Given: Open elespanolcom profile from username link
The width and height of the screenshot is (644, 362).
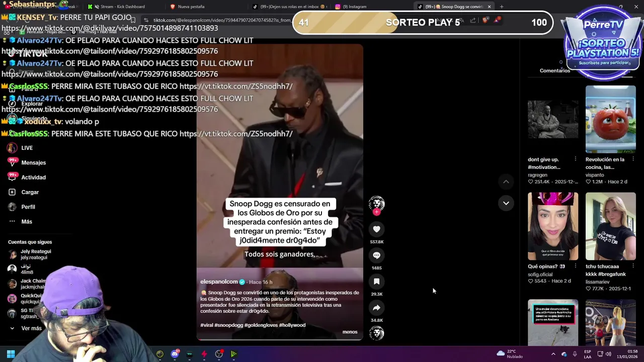Looking at the screenshot, I should (x=219, y=282).
